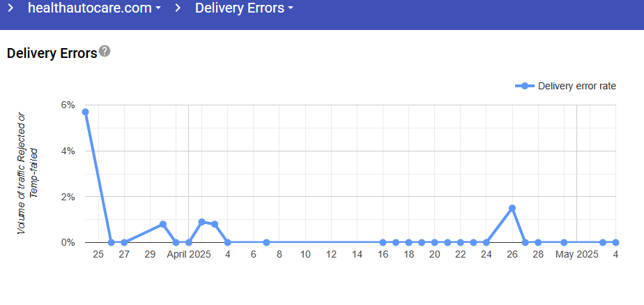Click the April 28 data point

pos(538,242)
